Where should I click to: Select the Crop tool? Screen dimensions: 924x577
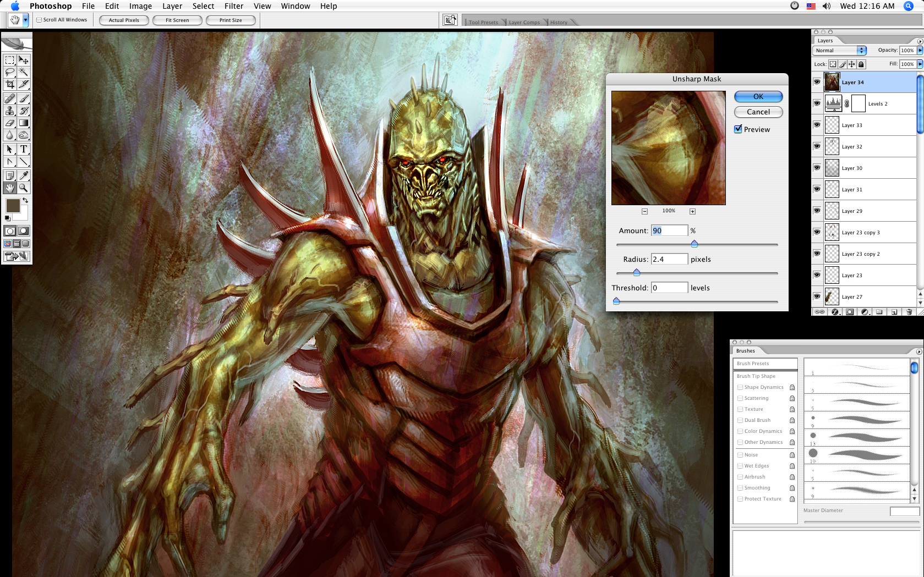tap(10, 84)
